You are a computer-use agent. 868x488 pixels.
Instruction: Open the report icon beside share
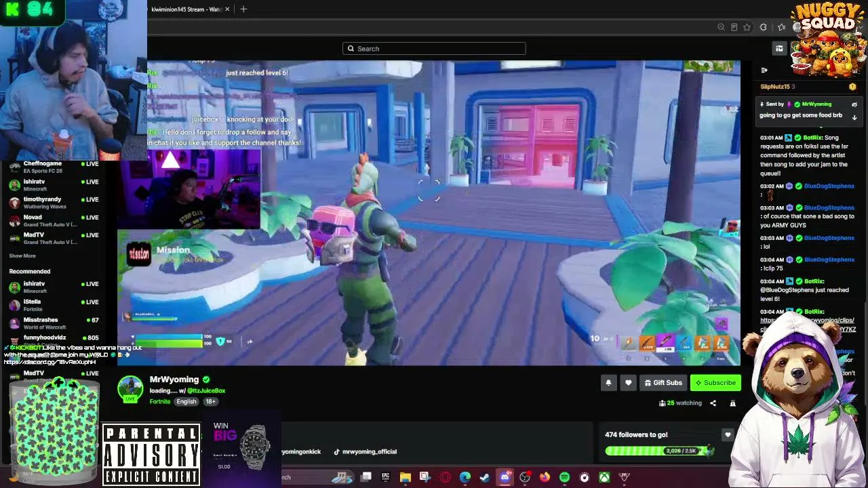(732, 403)
